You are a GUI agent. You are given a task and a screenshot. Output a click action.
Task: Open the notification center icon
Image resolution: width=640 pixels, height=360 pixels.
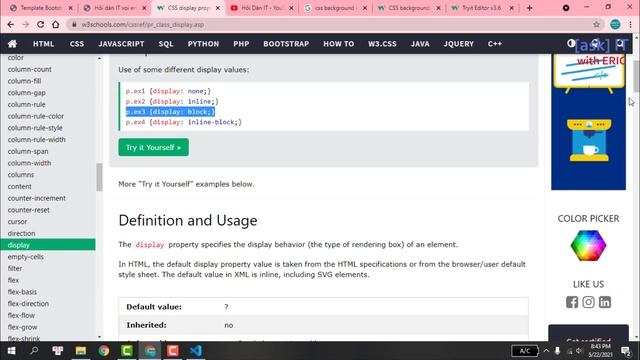tap(626, 351)
